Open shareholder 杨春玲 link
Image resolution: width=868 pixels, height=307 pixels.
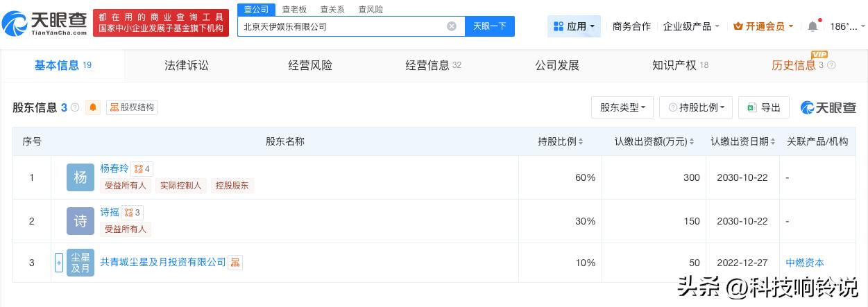coord(114,168)
